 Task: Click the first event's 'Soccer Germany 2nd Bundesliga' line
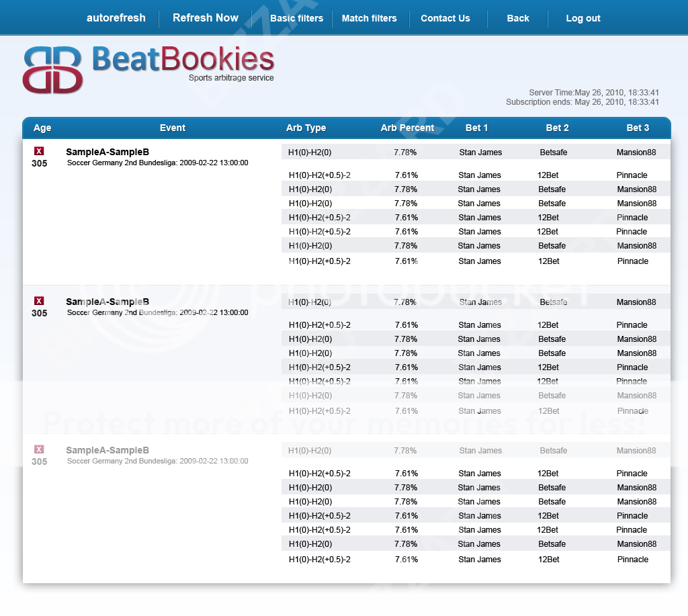(157, 163)
